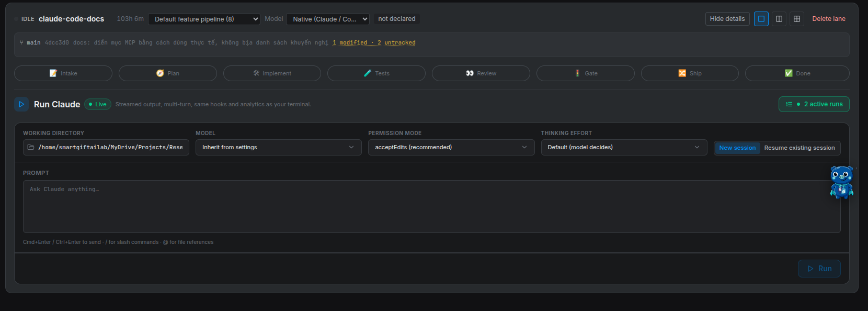Expand the Thinking Effort dropdown

click(624, 147)
